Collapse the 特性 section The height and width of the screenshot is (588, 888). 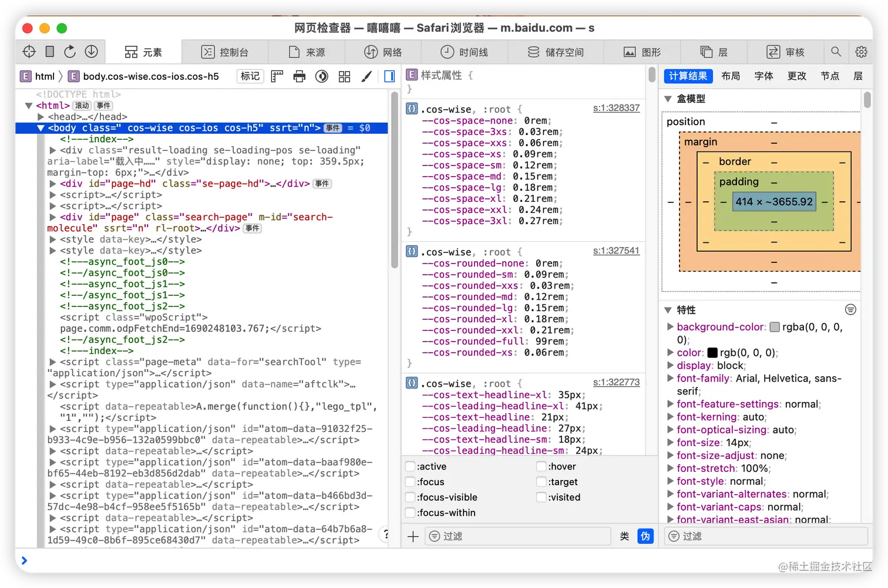coord(668,310)
